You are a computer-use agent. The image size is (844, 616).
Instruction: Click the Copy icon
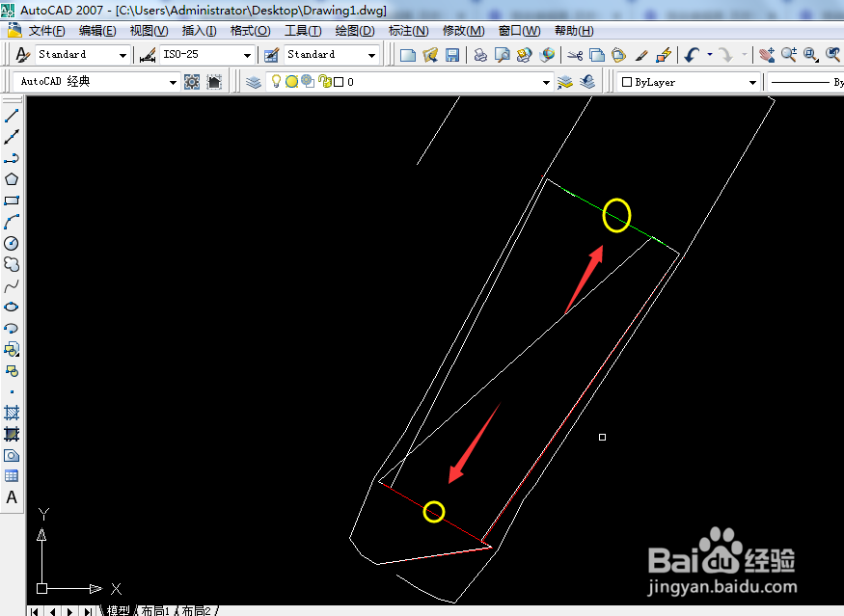pyautogui.click(x=597, y=54)
